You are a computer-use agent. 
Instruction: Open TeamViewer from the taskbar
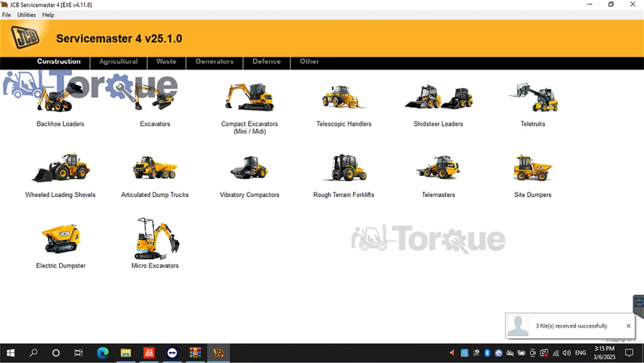click(172, 353)
